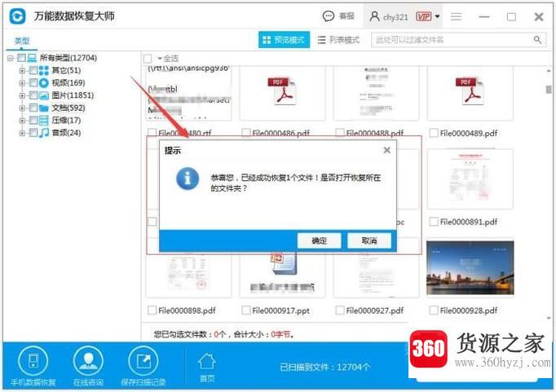
Task: Click PDF icon of File0000486.pdf
Action: pyautogui.click(x=282, y=90)
